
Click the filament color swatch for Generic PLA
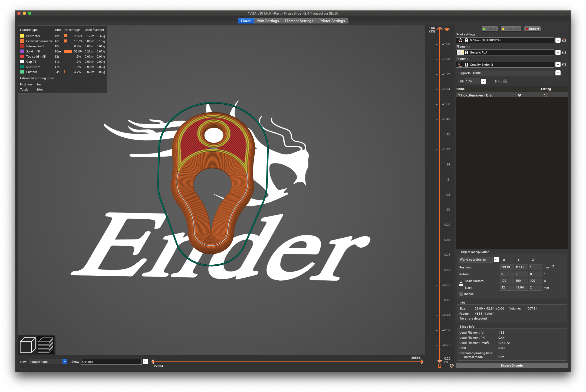pyautogui.click(x=460, y=52)
